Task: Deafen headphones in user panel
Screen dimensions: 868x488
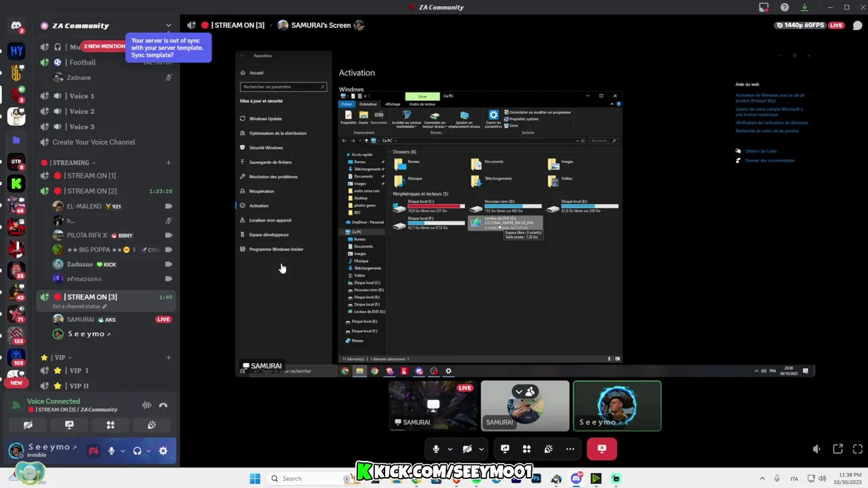Action: coord(137,451)
